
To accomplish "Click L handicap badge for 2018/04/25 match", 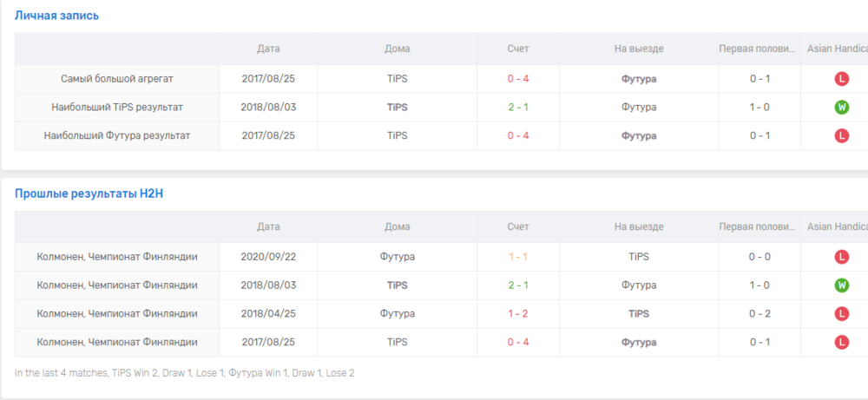I will (841, 314).
